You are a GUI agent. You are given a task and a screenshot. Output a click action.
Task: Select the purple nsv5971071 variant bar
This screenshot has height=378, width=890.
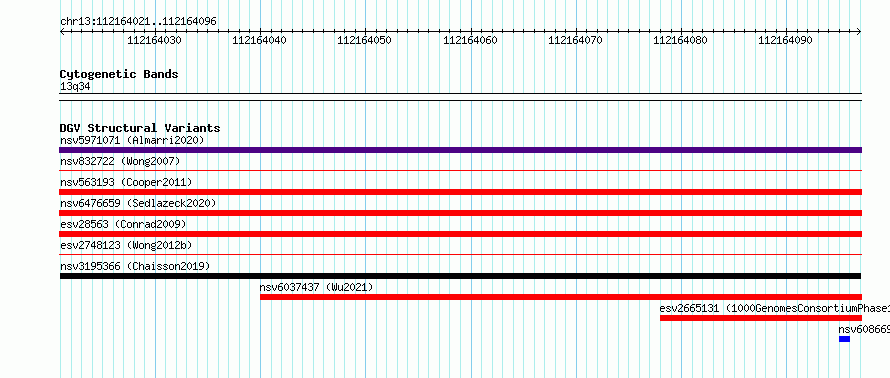[460, 150]
